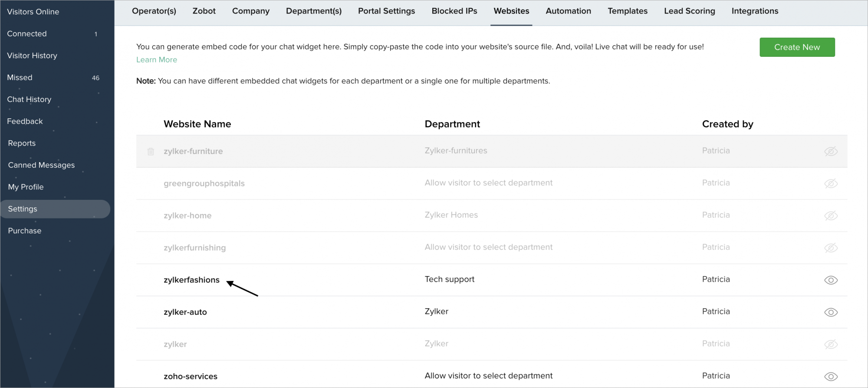Open Connected chats in the sidebar
The image size is (868, 388).
(27, 34)
